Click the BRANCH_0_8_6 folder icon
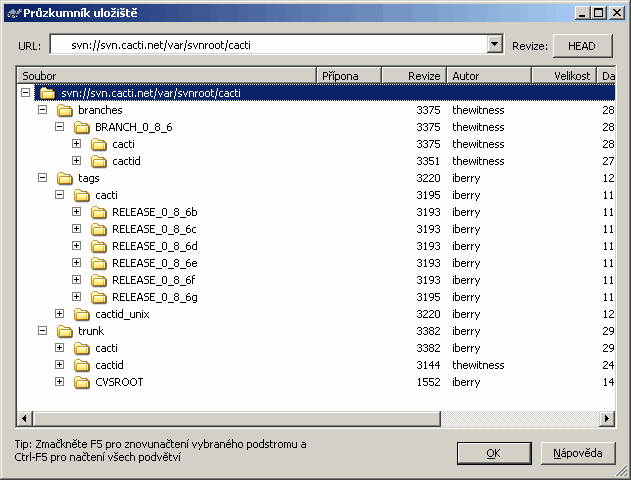The height and width of the screenshot is (480, 631). click(82, 127)
